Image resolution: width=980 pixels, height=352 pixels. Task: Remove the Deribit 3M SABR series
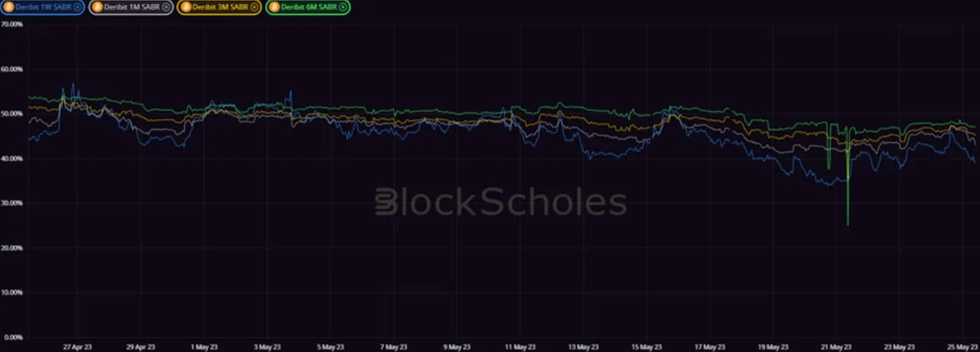coord(254,7)
